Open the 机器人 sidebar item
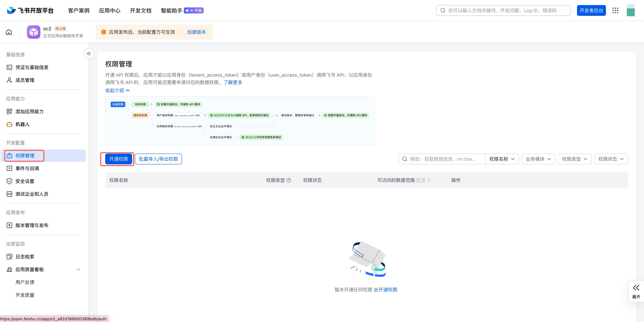The width and height of the screenshot is (644, 322). pyautogui.click(x=23, y=124)
